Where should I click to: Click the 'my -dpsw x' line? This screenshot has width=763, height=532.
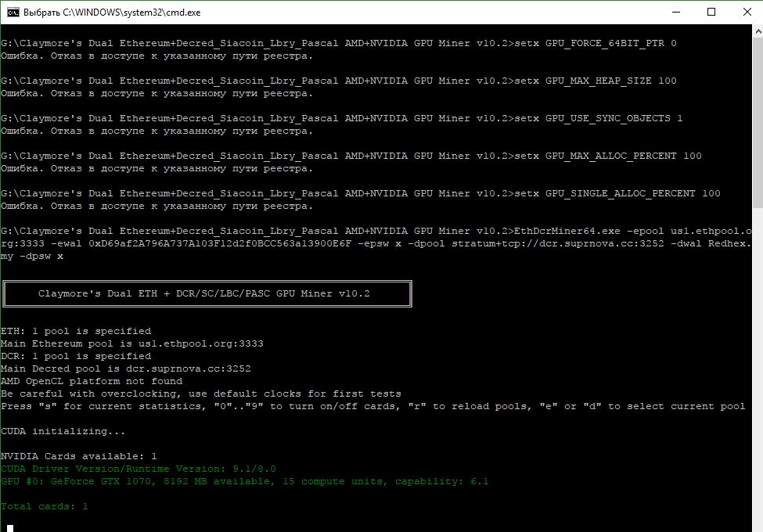[32, 257]
